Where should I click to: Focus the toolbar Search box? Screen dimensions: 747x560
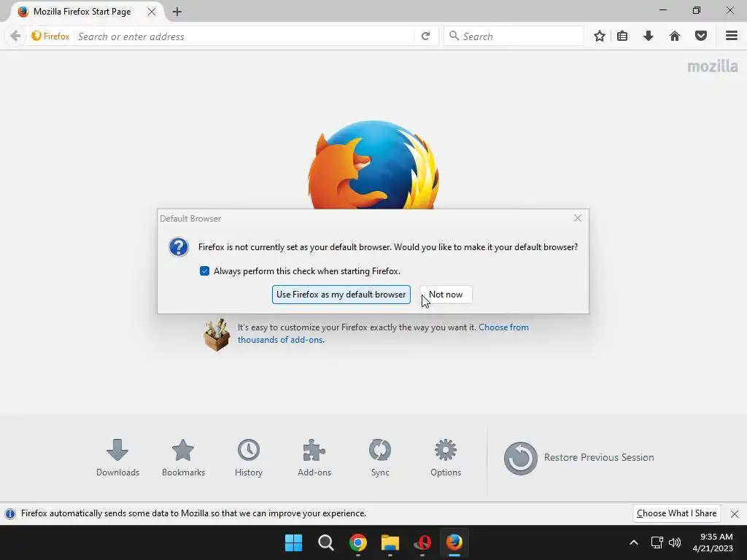514,36
